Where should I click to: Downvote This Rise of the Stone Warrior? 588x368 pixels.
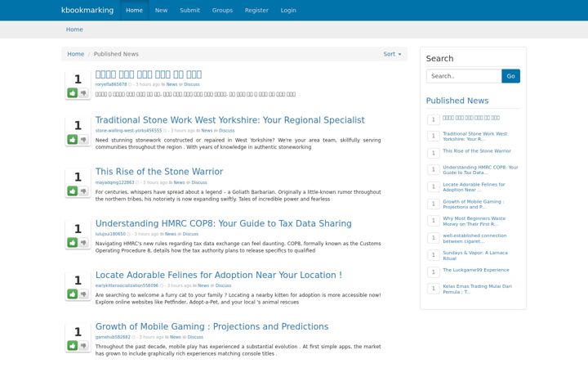point(83,191)
